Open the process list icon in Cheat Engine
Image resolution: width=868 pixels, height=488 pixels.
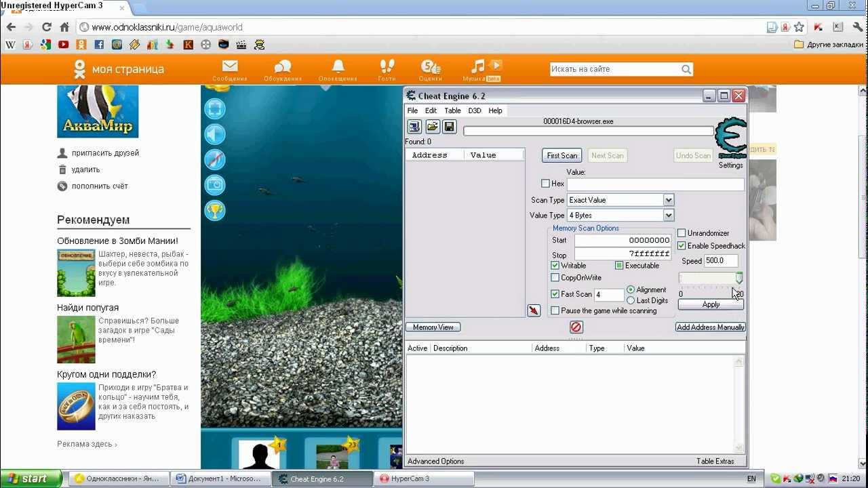414,127
